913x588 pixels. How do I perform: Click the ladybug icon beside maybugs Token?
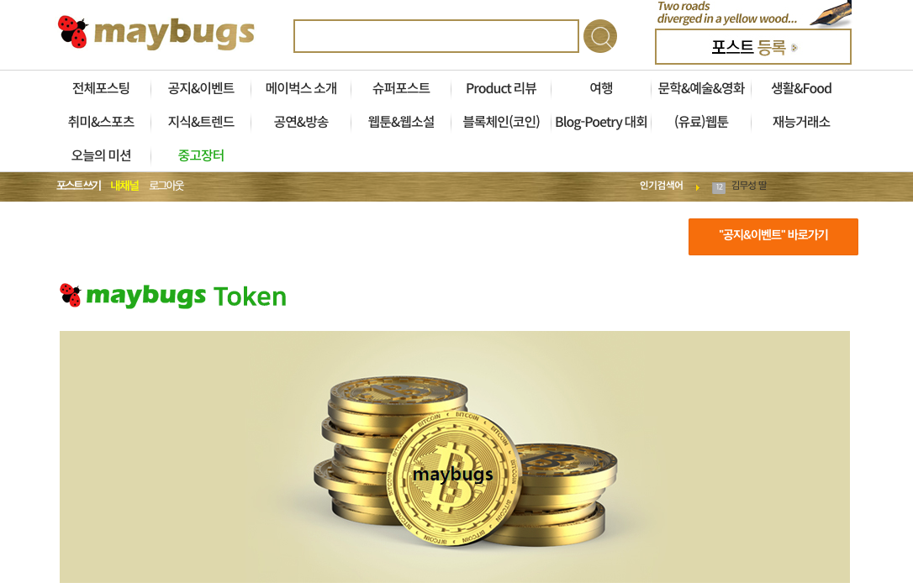click(71, 295)
